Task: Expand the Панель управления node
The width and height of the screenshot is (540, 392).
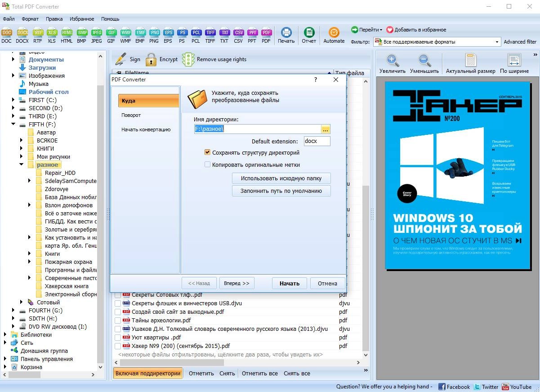Action: click(x=5, y=359)
